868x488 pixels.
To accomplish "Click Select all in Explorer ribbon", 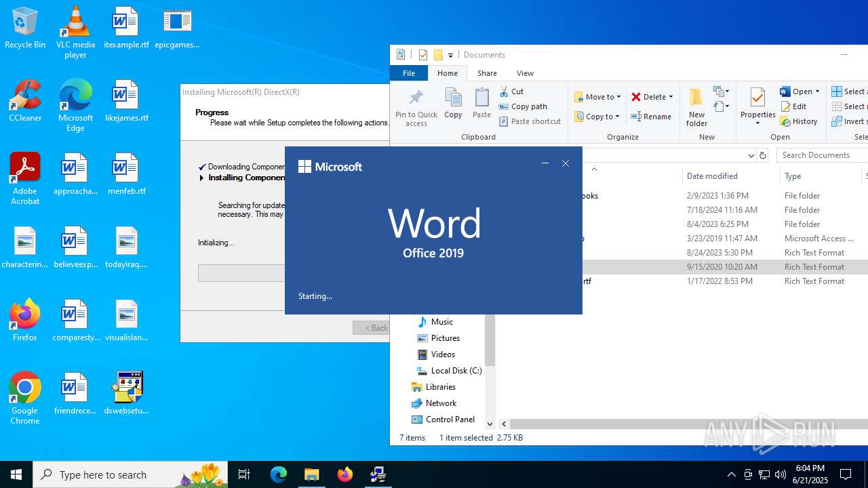I will [849, 91].
